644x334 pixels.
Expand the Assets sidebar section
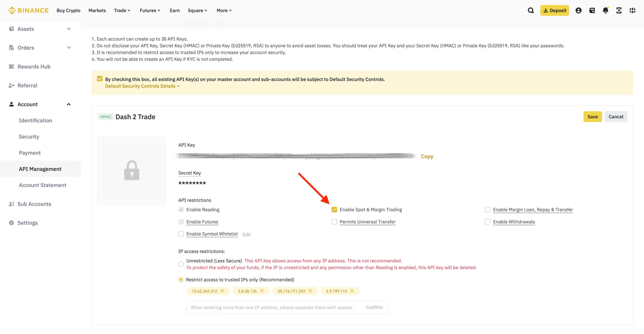point(69,29)
